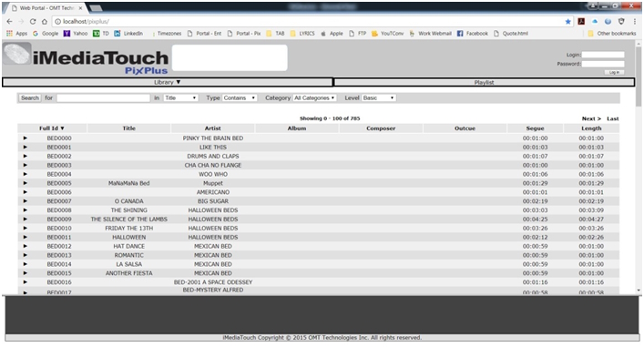The width and height of the screenshot is (644, 347).
Task: Select the O CANADA title cell
Action: click(129, 201)
